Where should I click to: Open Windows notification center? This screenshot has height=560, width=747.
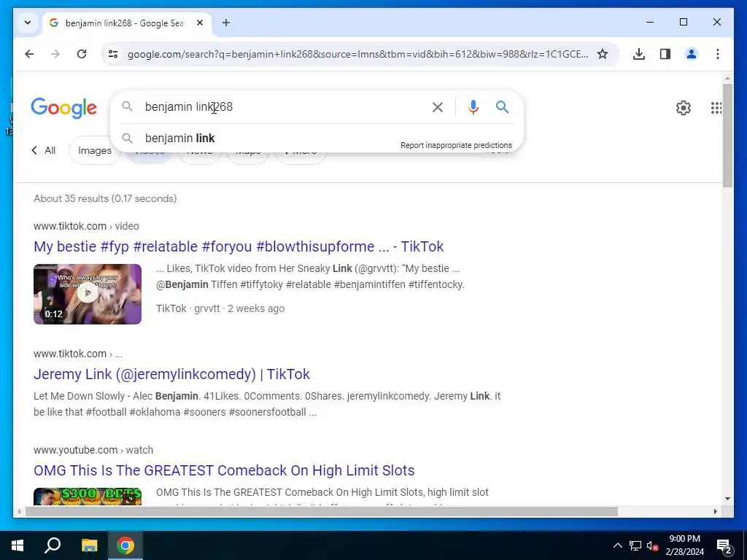(724, 545)
